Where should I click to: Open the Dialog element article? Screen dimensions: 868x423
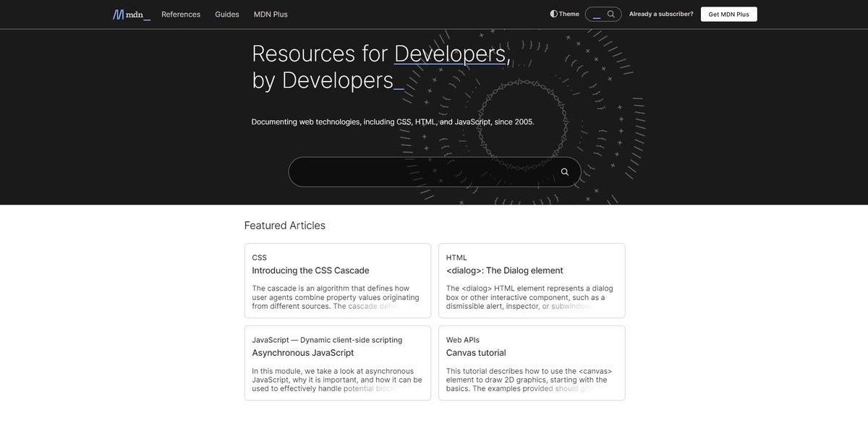coord(504,270)
